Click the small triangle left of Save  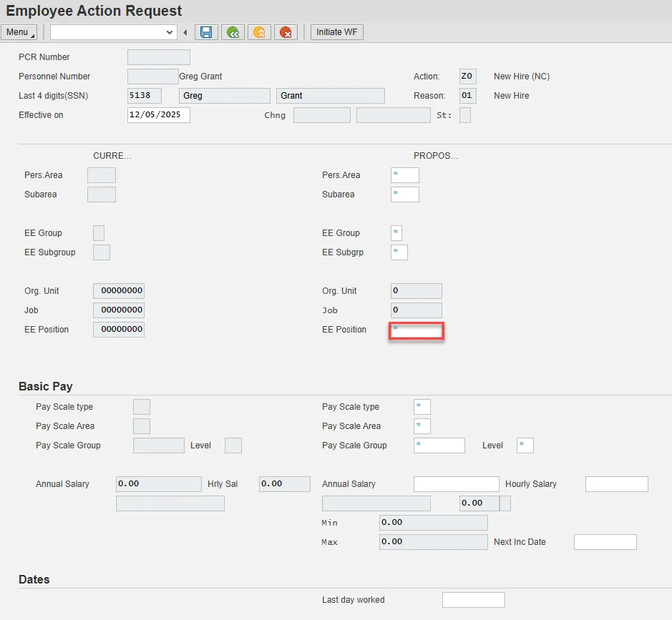tap(185, 32)
